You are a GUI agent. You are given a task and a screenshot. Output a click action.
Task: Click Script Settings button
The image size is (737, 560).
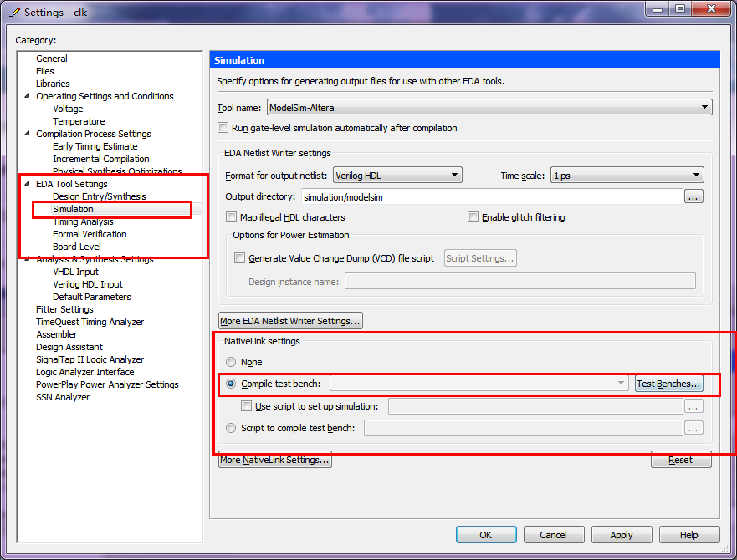[x=480, y=258]
